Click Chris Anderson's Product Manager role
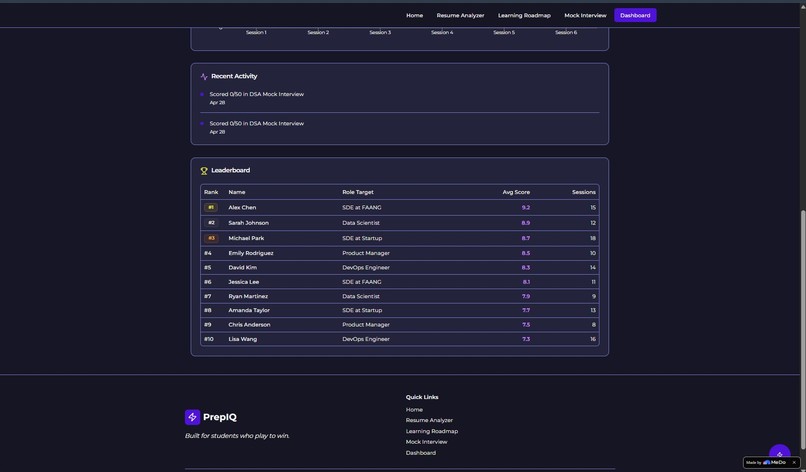Screen dimensions: 806x472 pyautogui.click(x=366, y=325)
